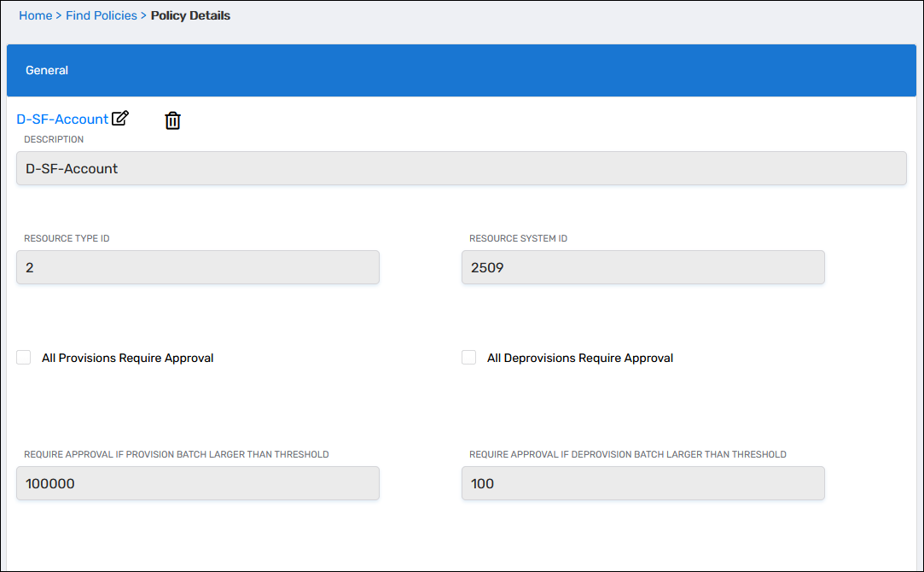The height and width of the screenshot is (572, 924).
Task: Click the edit pencil icon beside D-SF-Account
Action: (120, 119)
